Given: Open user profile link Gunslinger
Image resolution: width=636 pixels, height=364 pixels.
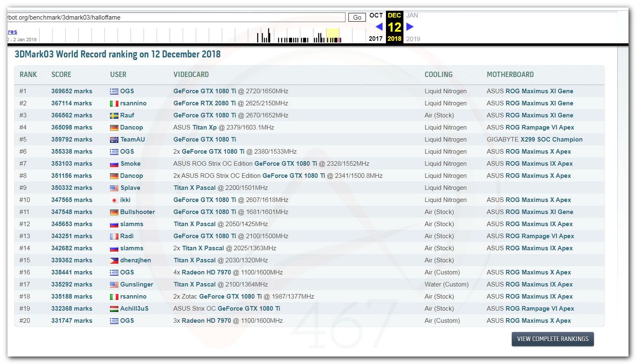Looking at the screenshot, I should 137,284.
